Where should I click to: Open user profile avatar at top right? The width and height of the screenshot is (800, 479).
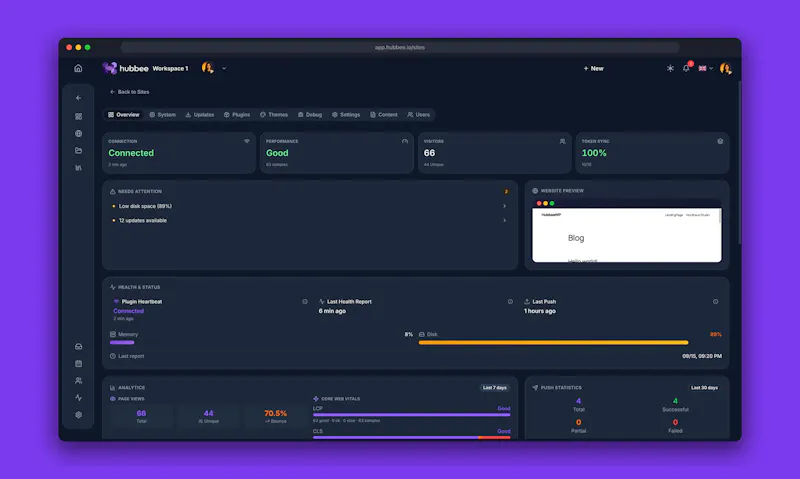click(x=726, y=68)
